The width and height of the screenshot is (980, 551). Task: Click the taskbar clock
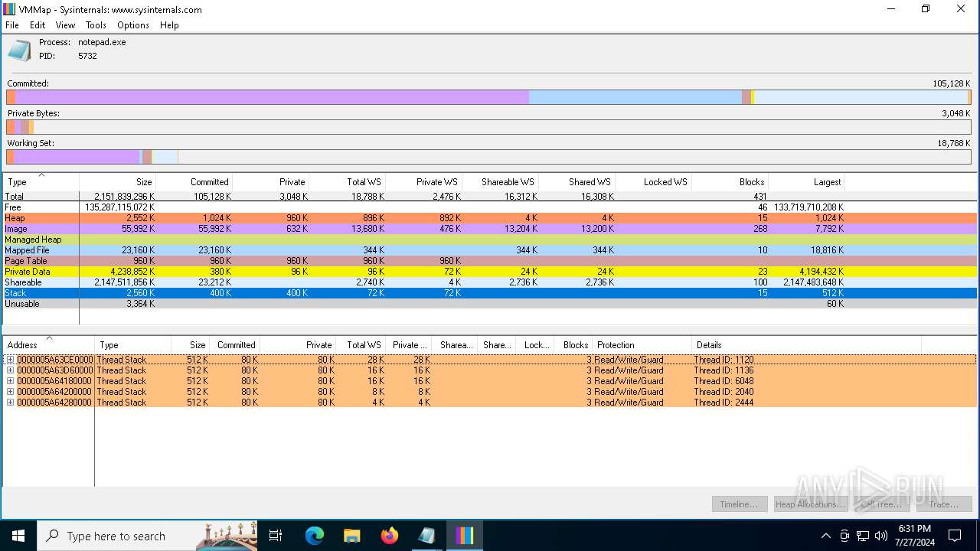(x=914, y=536)
